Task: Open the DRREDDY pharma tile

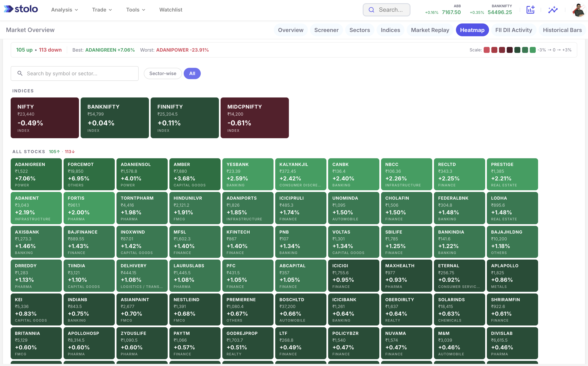Action: (x=36, y=276)
